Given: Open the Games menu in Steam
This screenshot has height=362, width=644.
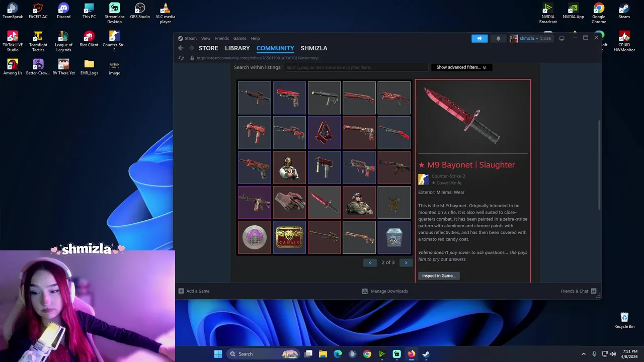Looking at the screenshot, I should [239, 38].
